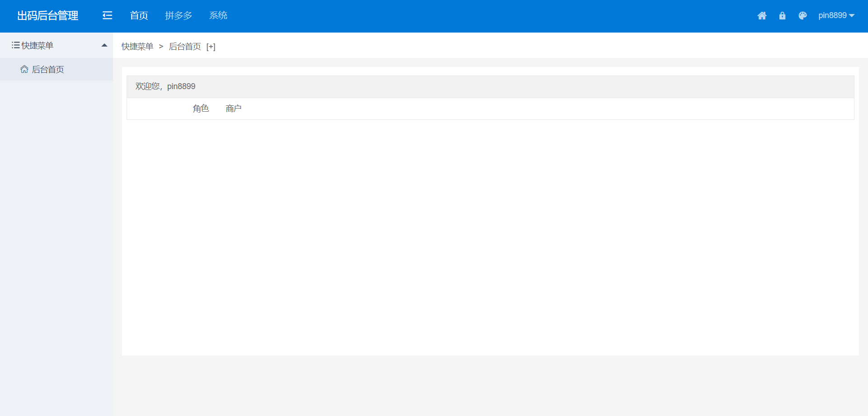Open the 拼多多 top navigation tab
This screenshot has width=868, height=416.
(x=179, y=16)
